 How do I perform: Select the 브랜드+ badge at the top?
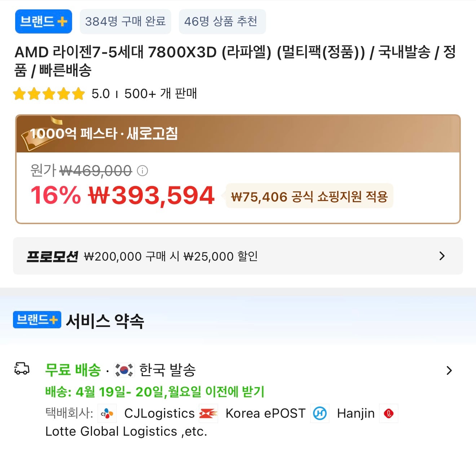(x=43, y=21)
